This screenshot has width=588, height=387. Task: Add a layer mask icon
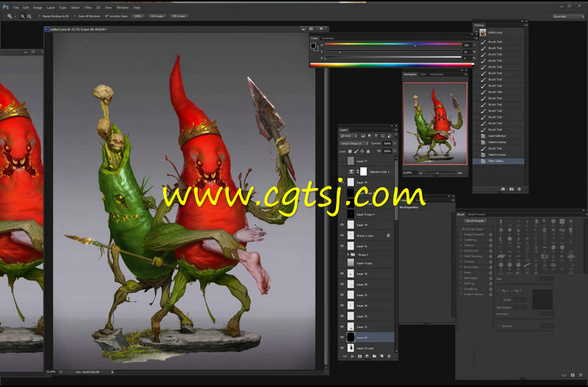tap(359, 356)
